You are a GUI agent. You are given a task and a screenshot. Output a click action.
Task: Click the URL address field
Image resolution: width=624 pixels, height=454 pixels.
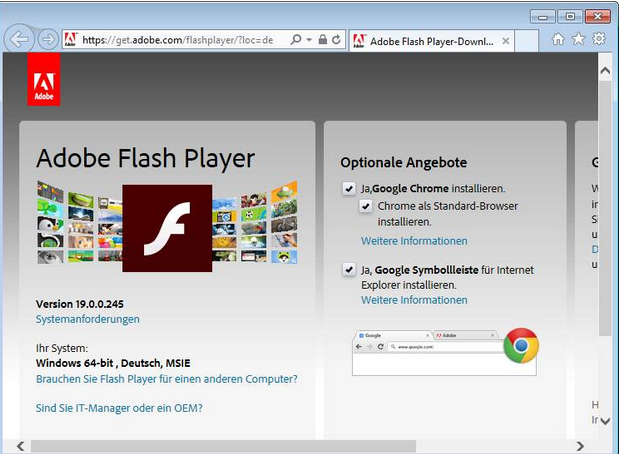point(177,40)
